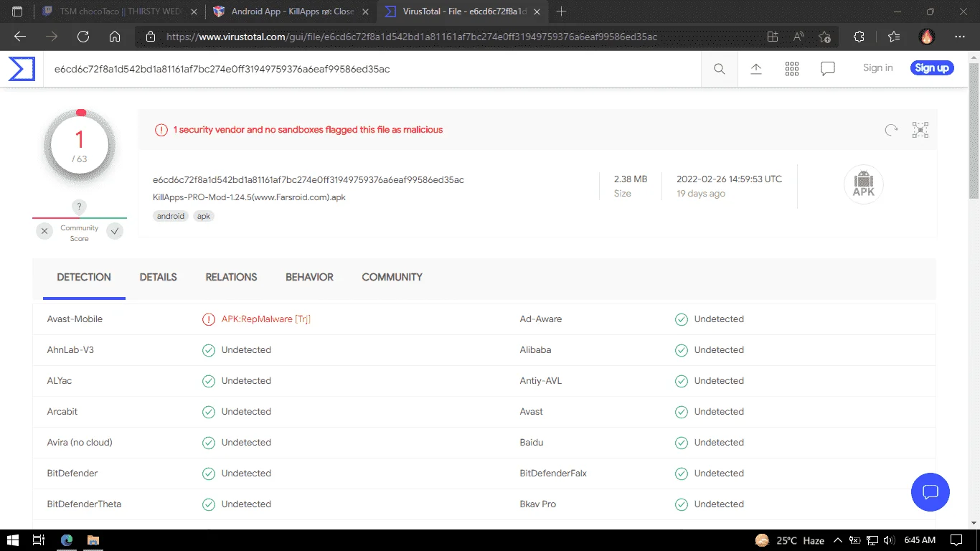Open the flame profile avatar
The height and width of the screenshot is (551, 980).
click(x=927, y=37)
